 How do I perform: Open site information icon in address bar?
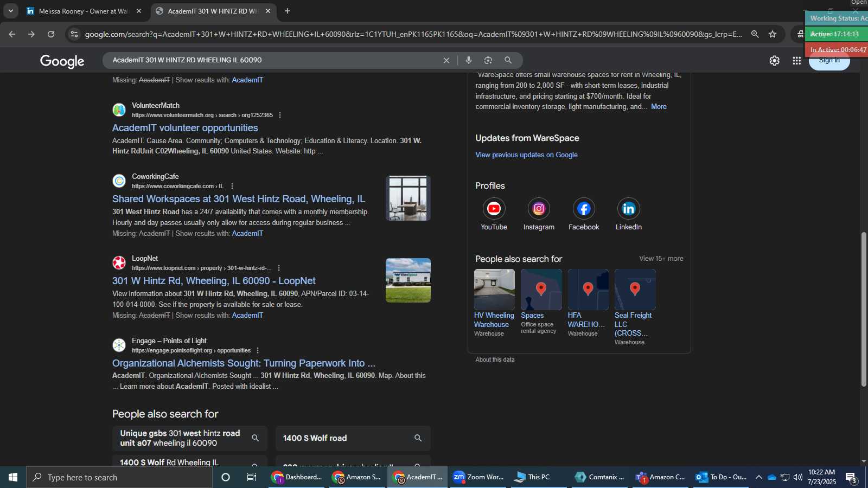[x=74, y=34]
